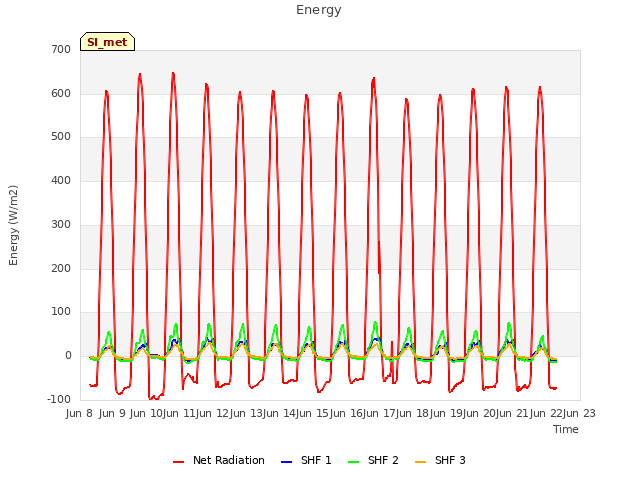Screen dimensions: 640x480
Task: Click the Jun 15 x-axis tick label
Action: point(312,413)
